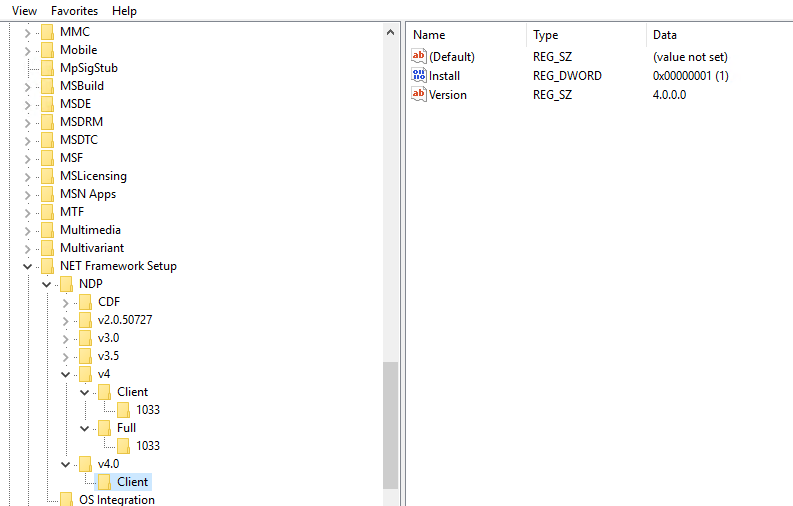Expand the MSF key chevron
793x506 pixels.
(x=27, y=159)
